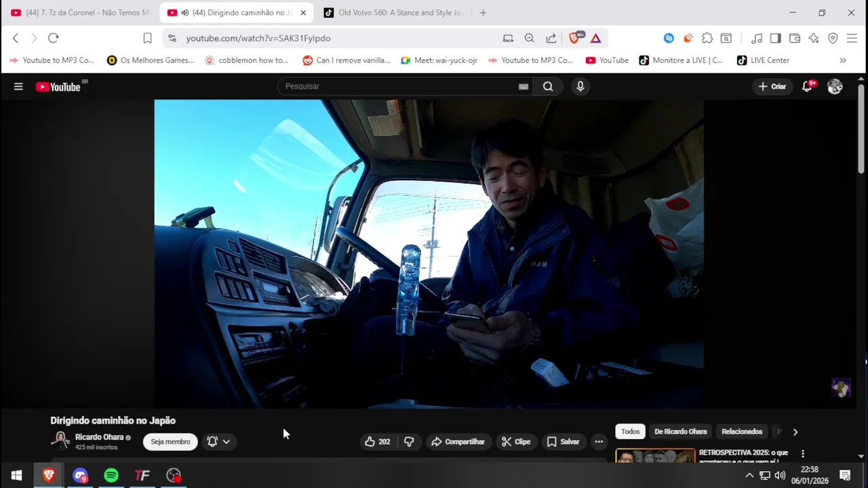Open the Criar create button
Screen dimensions: 868x488
coord(772,87)
